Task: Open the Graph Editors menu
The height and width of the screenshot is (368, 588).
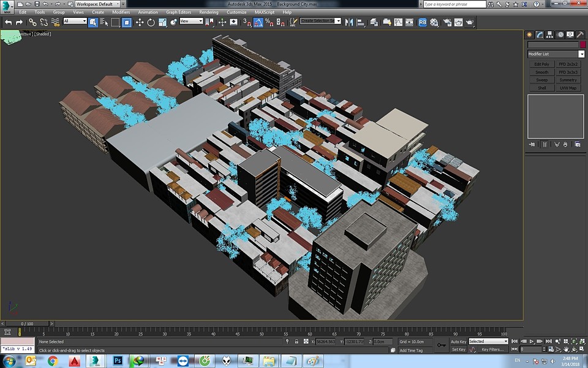Action: [178, 12]
